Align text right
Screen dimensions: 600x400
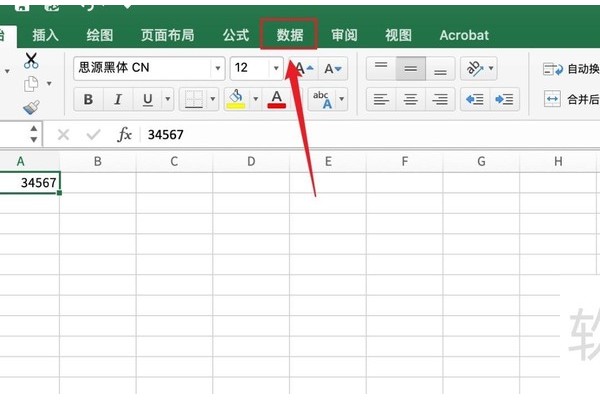point(440,100)
